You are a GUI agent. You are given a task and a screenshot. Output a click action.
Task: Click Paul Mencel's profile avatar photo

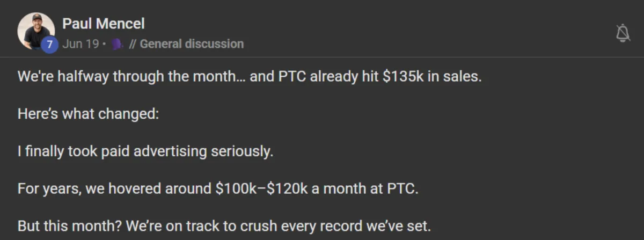(35, 31)
